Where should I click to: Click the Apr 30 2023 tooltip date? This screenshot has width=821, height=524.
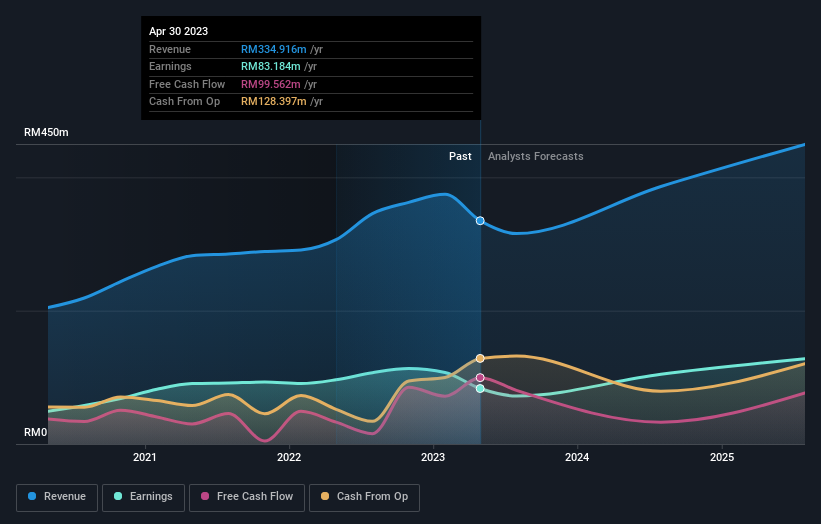(179, 31)
